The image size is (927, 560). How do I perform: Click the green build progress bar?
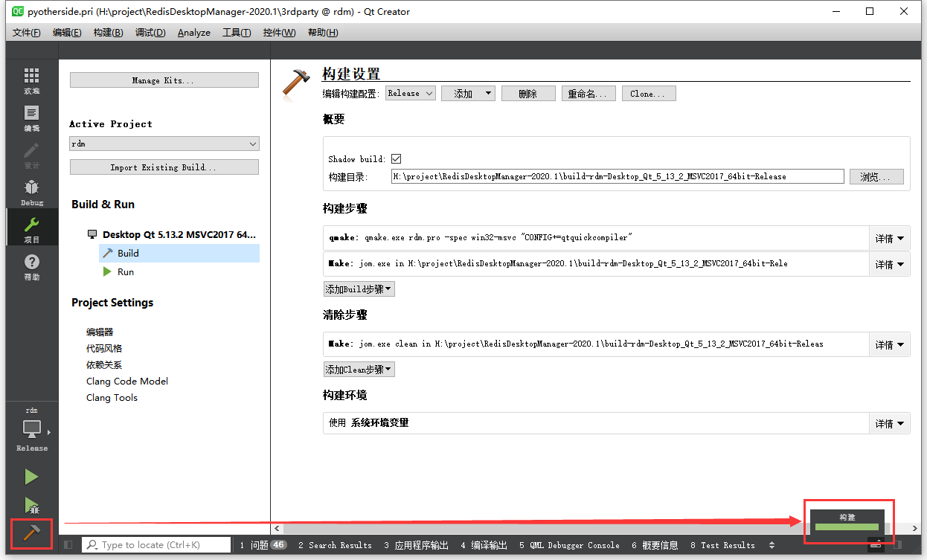pos(846,526)
